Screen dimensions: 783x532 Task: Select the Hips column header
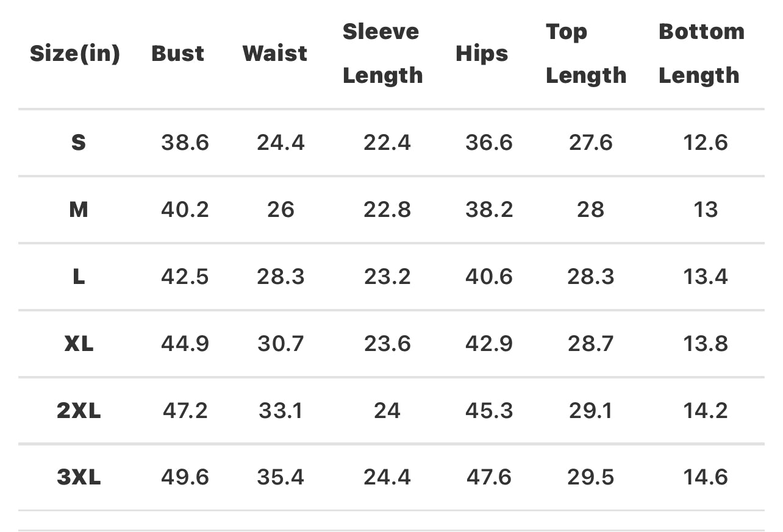click(x=482, y=54)
